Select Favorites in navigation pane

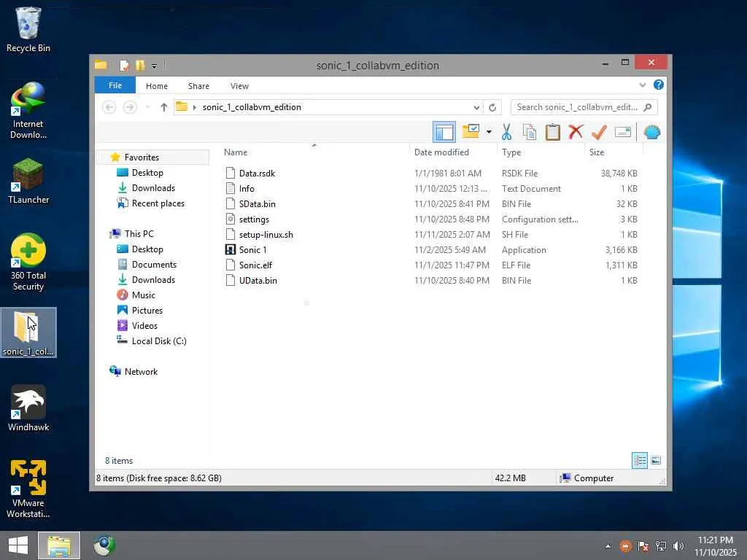click(x=142, y=157)
